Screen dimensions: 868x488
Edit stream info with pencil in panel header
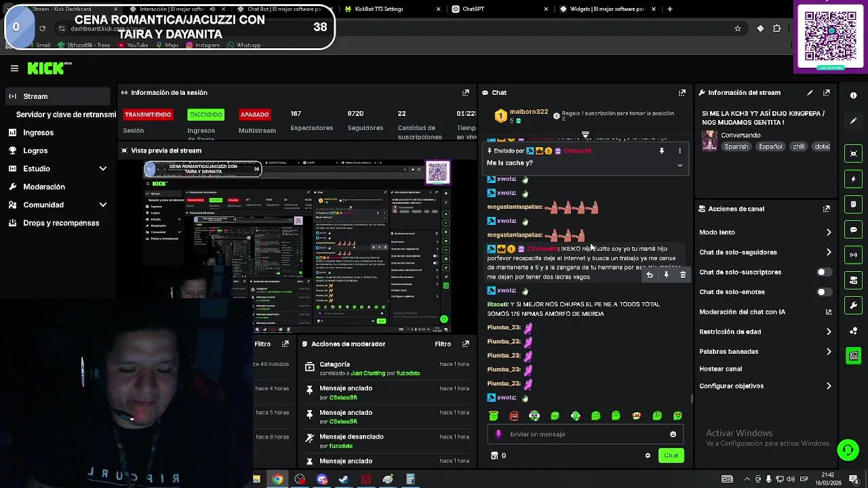(810, 93)
